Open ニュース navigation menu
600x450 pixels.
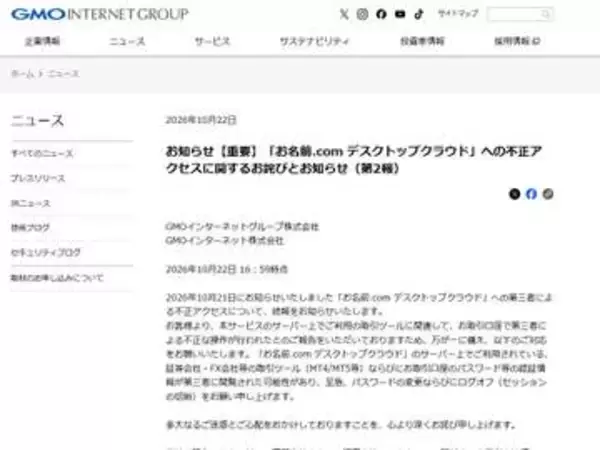[127, 41]
